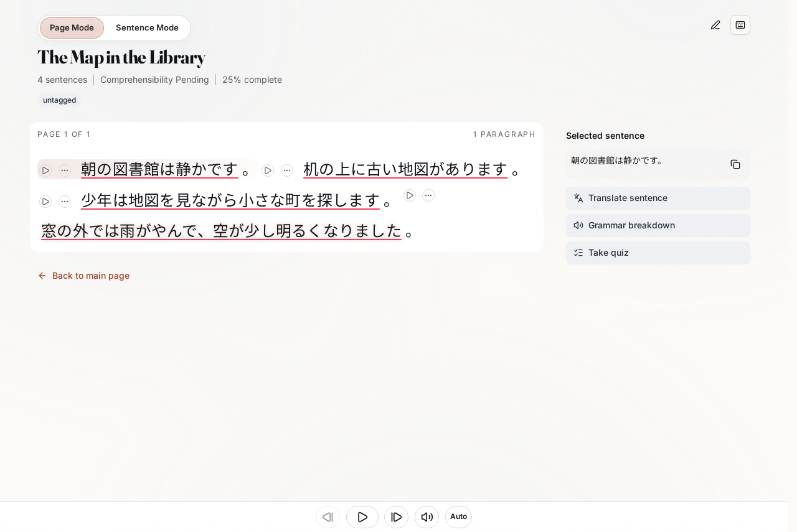Image resolution: width=797 pixels, height=532 pixels.
Task: Play audio for 机の上に古い地図があります sentence
Action: pos(268,170)
